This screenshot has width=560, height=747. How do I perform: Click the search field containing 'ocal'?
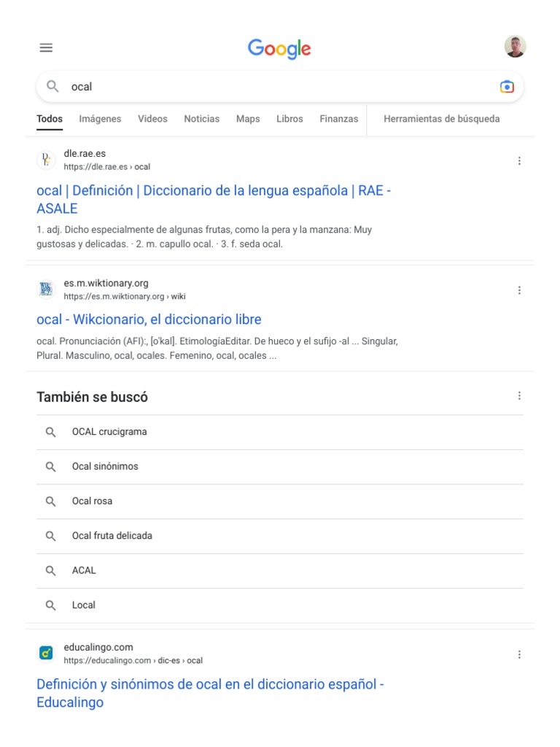pyautogui.click(x=277, y=87)
